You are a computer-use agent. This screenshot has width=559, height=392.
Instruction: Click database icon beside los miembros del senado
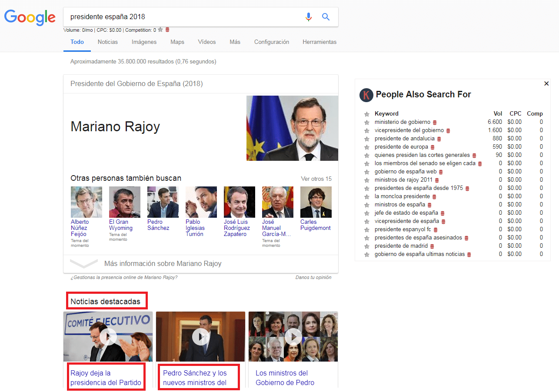[480, 164]
